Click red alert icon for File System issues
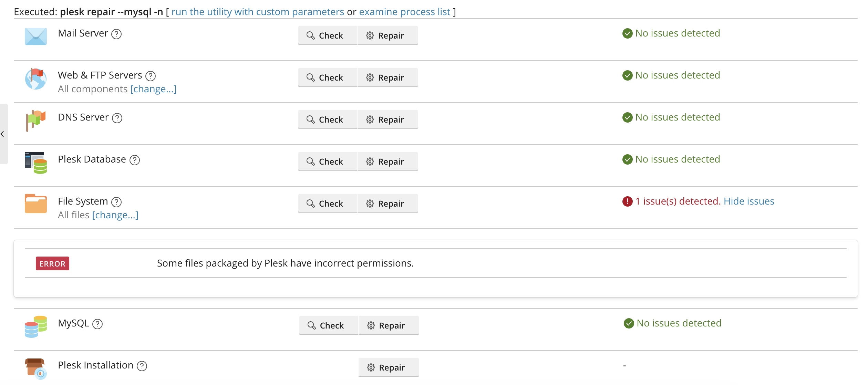 (x=628, y=201)
